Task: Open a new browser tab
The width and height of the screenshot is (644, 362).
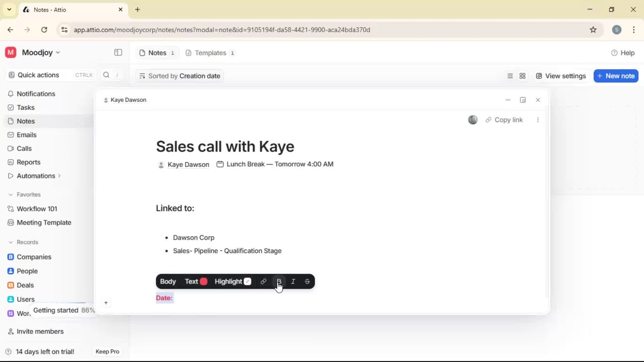Action: point(138,9)
